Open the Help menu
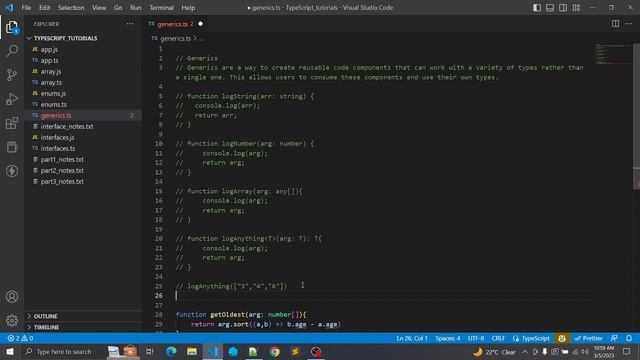Image resolution: width=640 pixels, height=360 pixels. [188, 7]
